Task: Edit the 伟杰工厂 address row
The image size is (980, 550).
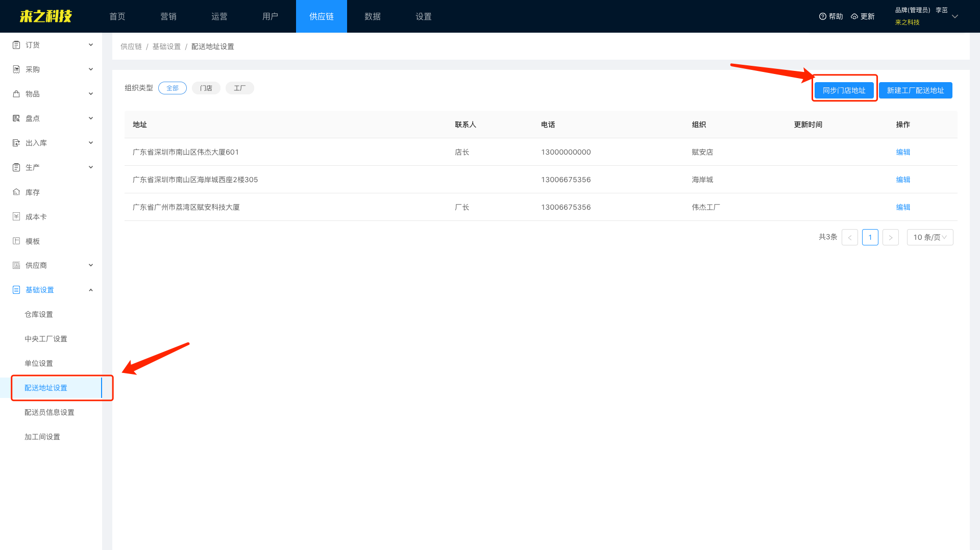Action: point(903,207)
